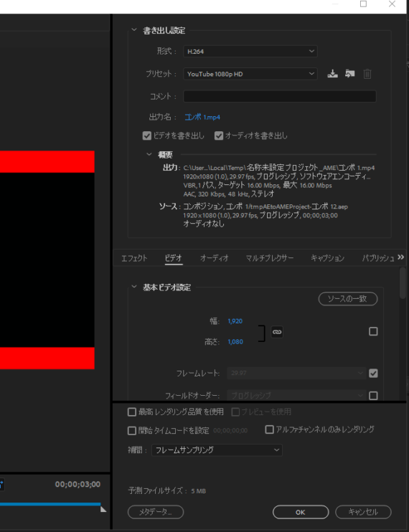The height and width of the screenshot is (532, 409).
Task: Open the コンポ 1.mp4 output name link
Action: click(x=202, y=117)
